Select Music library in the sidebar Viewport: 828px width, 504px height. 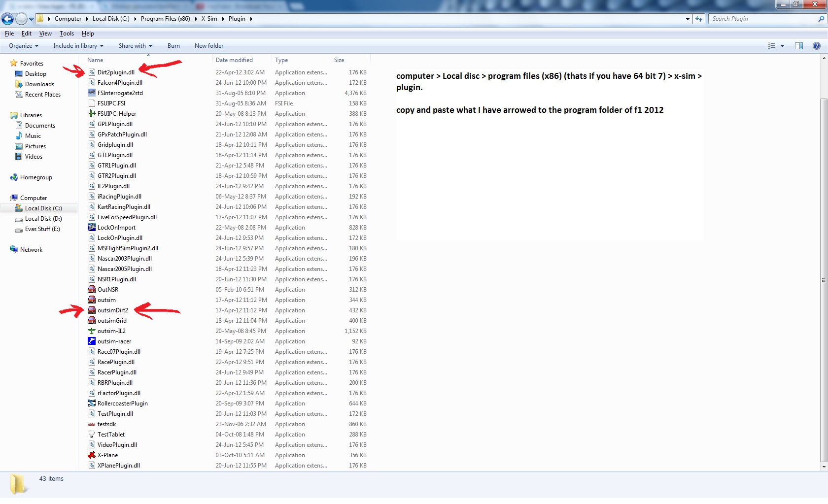[33, 136]
